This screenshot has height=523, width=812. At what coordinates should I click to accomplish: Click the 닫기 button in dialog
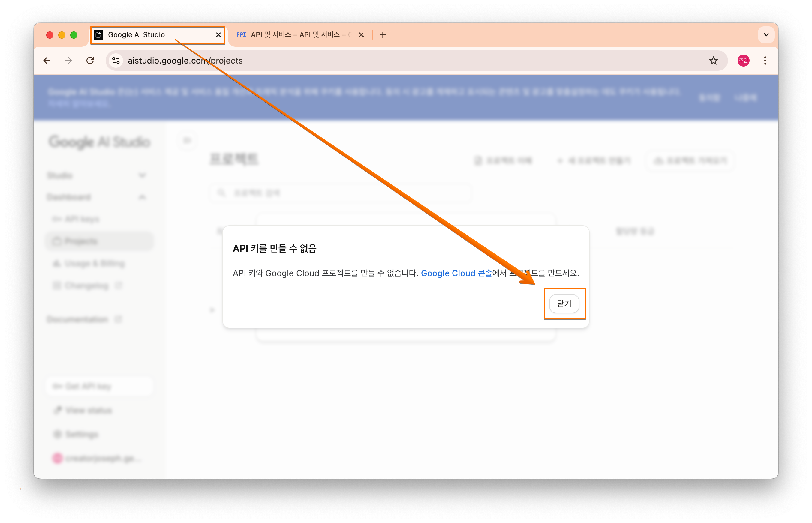pos(564,303)
